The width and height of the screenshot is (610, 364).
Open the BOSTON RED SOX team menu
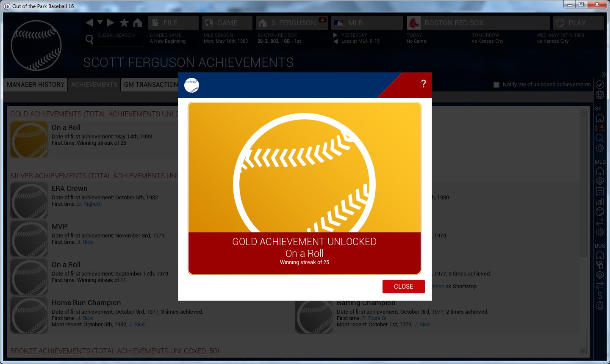(478, 23)
